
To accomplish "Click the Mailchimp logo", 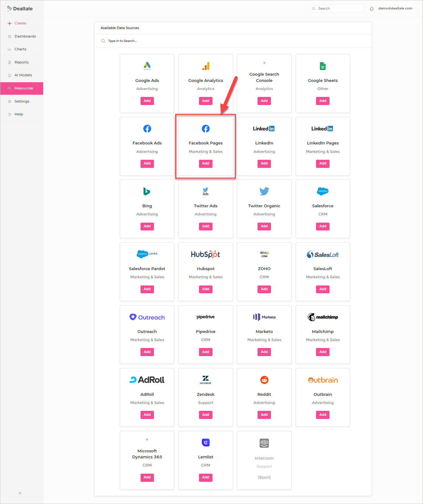I will point(323,317).
